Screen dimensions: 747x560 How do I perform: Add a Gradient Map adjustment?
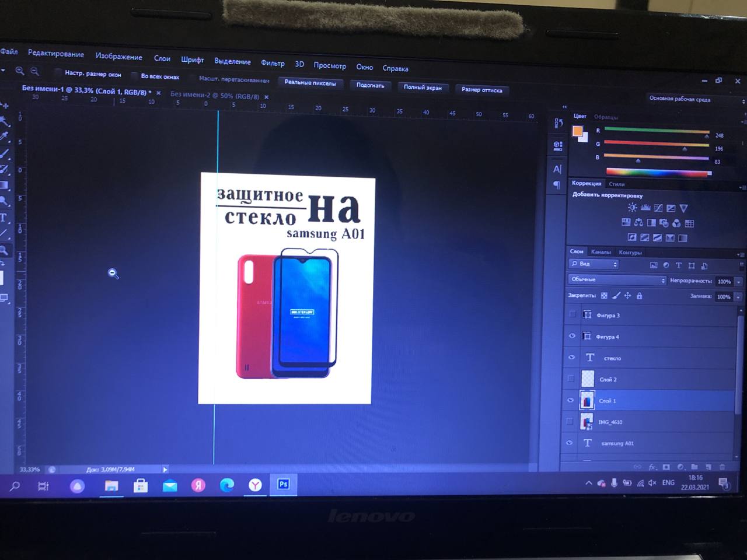(x=683, y=238)
